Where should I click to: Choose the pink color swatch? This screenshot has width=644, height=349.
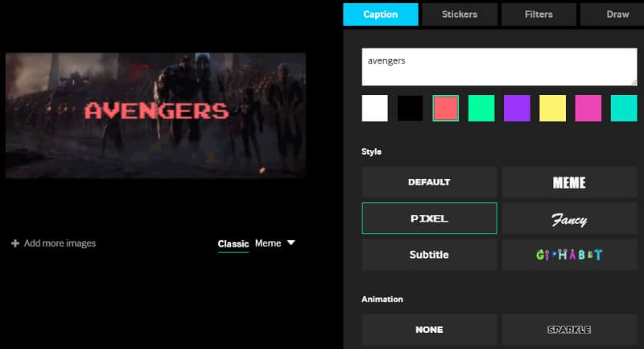[588, 108]
